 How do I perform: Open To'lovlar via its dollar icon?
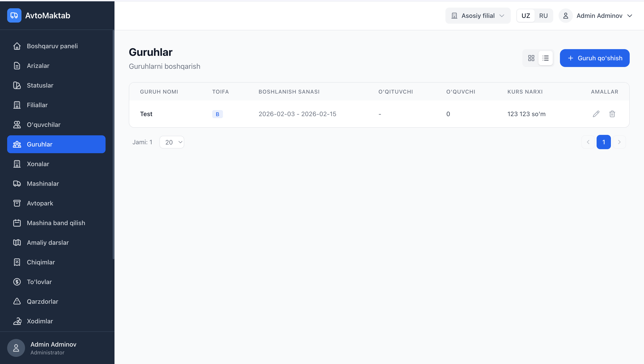pos(17,282)
